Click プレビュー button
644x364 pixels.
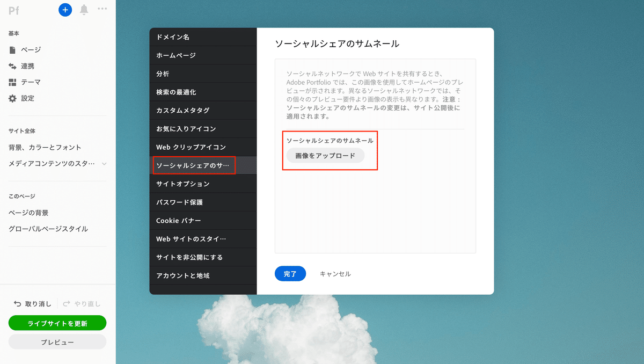pyautogui.click(x=57, y=342)
